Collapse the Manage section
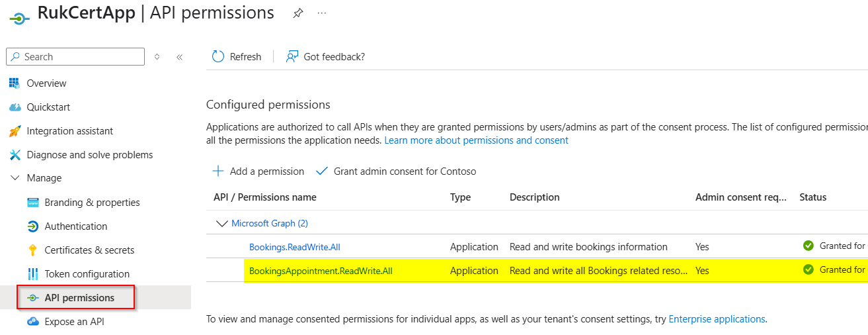 tap(15, 178)
